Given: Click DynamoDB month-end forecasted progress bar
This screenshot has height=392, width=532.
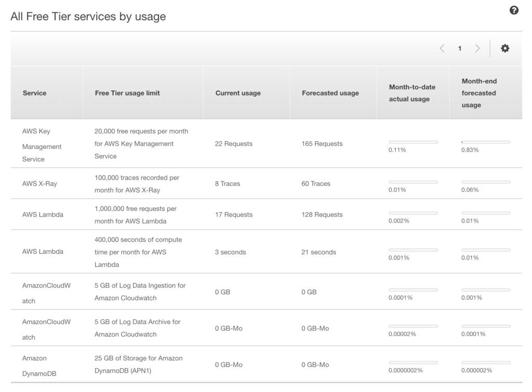Looking at the screenshot, I should [486, 362].
